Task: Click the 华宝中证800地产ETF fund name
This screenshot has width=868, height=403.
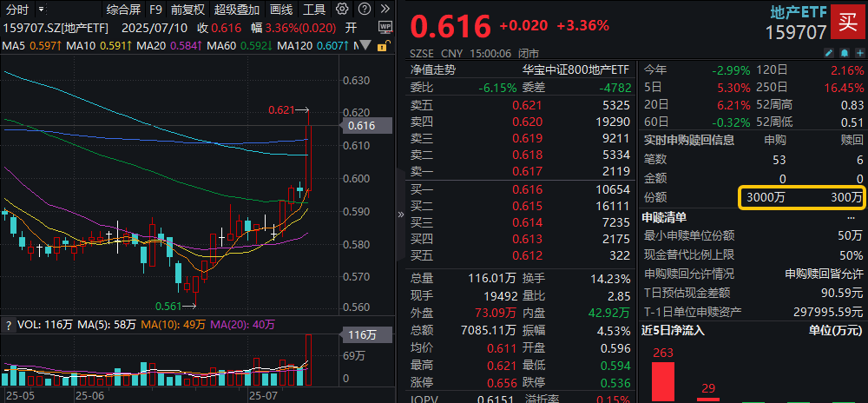Action: tap(576, 69)
